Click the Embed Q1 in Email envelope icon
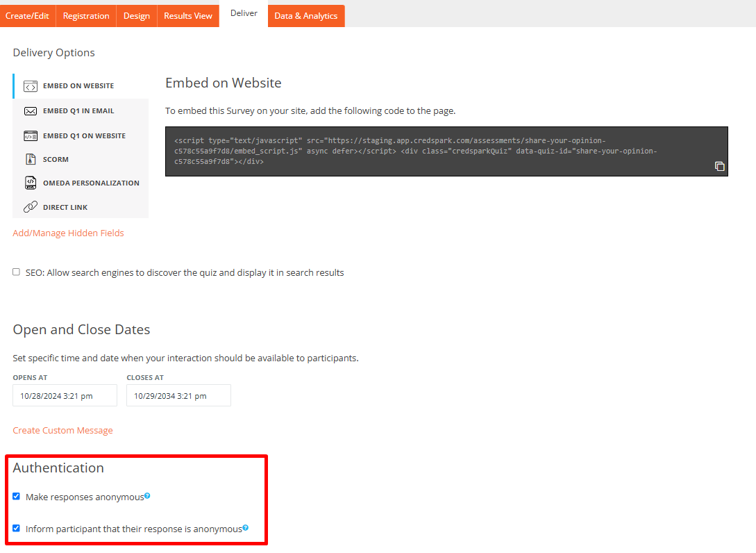The height and width of the screenshot is (553, 756). [31, 111]
